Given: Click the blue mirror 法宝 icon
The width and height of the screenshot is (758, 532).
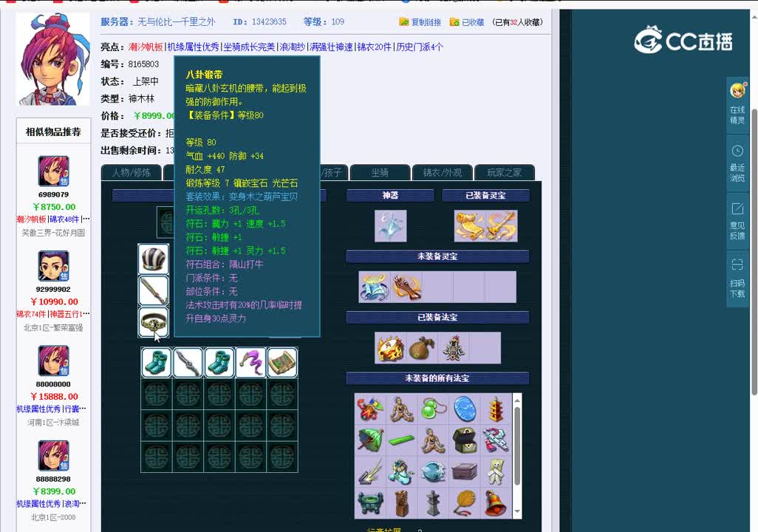Looking at the screenshot, I should [x=465, y=409].
